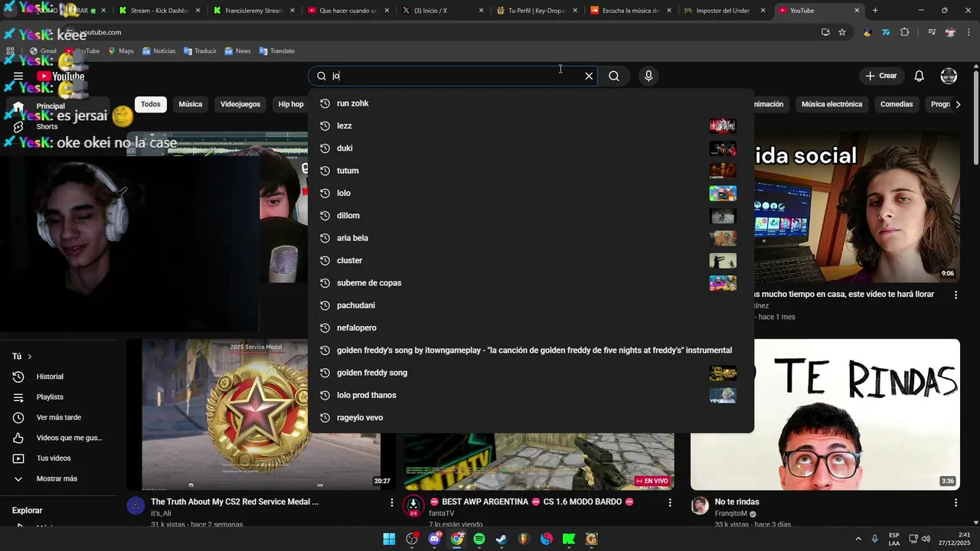Image resolution: width=980 pixels, height=551 pixels.
Task: Show more filter chips with right arrow
Action: point(958,104)
